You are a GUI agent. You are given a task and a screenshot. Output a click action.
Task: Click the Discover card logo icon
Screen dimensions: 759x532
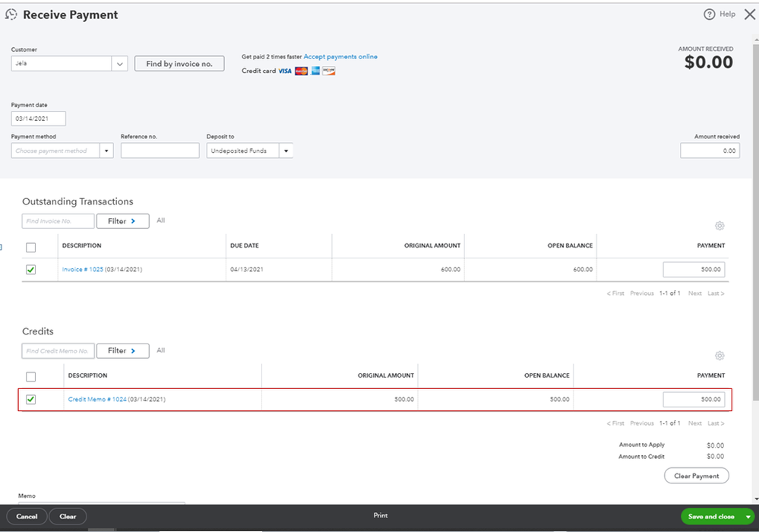pyautogui.click(x=329, y=71)
